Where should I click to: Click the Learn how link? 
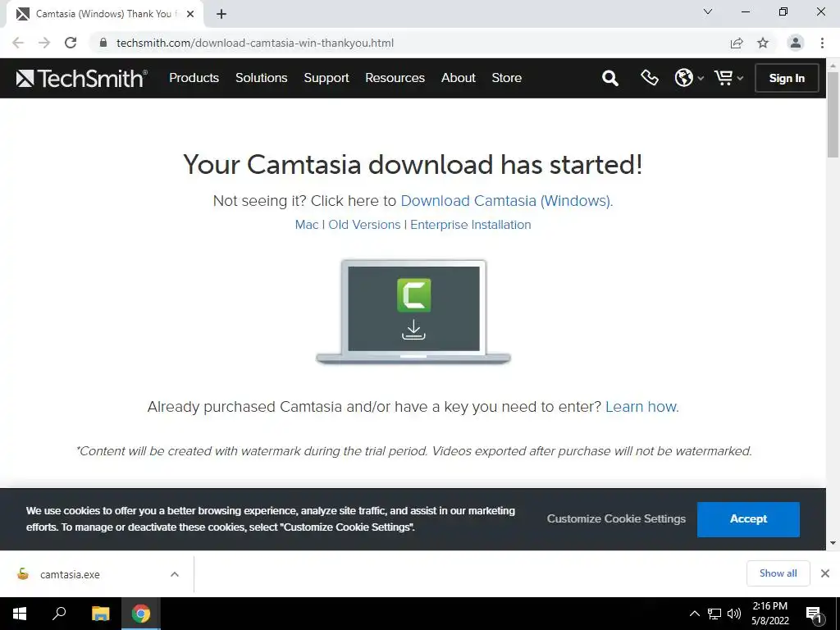[641, 407]
